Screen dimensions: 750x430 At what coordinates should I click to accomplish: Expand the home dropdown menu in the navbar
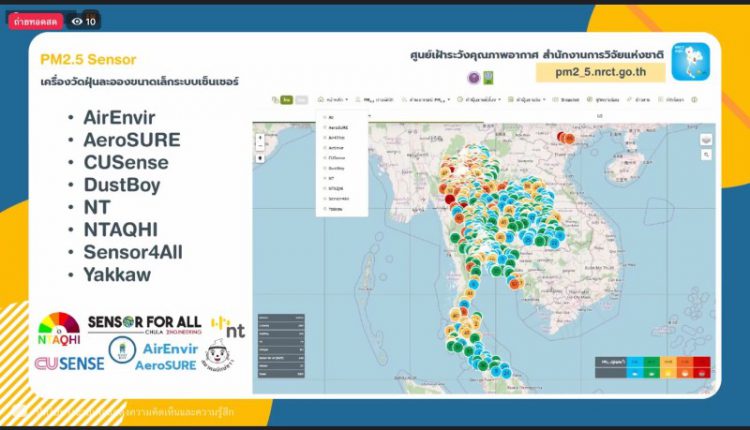pyautogui.click(x=333, y=100)
